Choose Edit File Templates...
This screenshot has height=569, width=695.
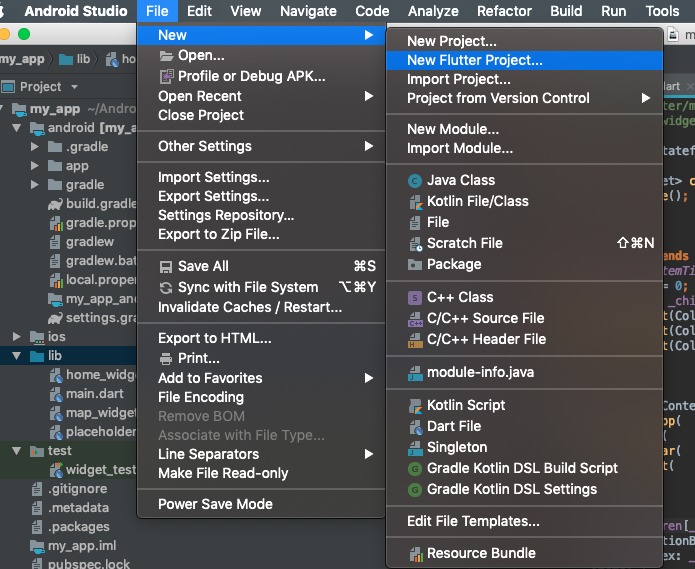(525, 522)
